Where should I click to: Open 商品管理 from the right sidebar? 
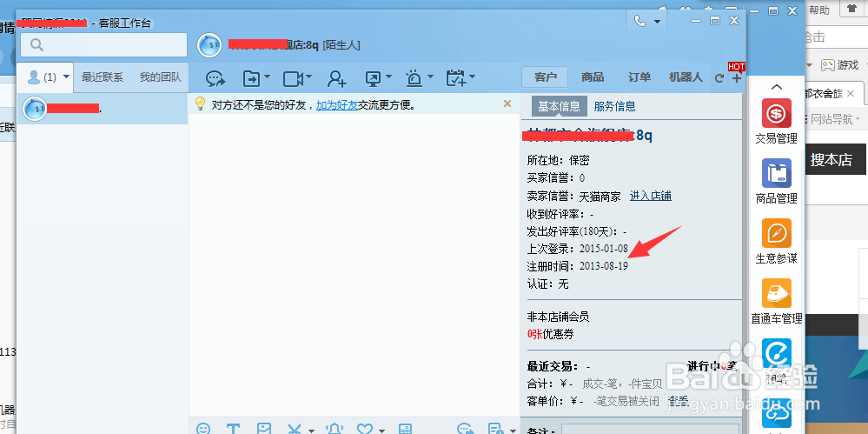[776, 182]
